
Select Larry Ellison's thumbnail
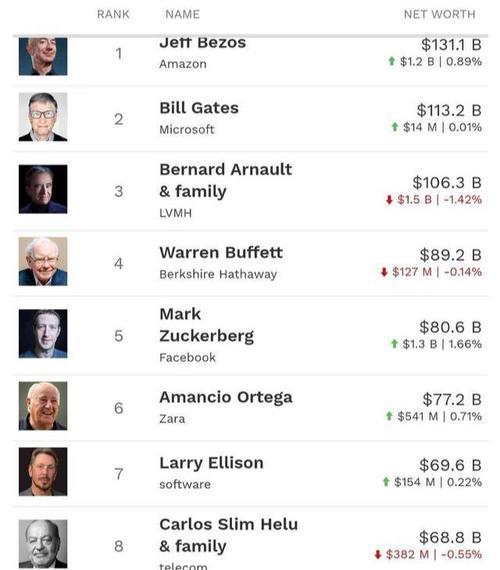click(x=43, y=472)
